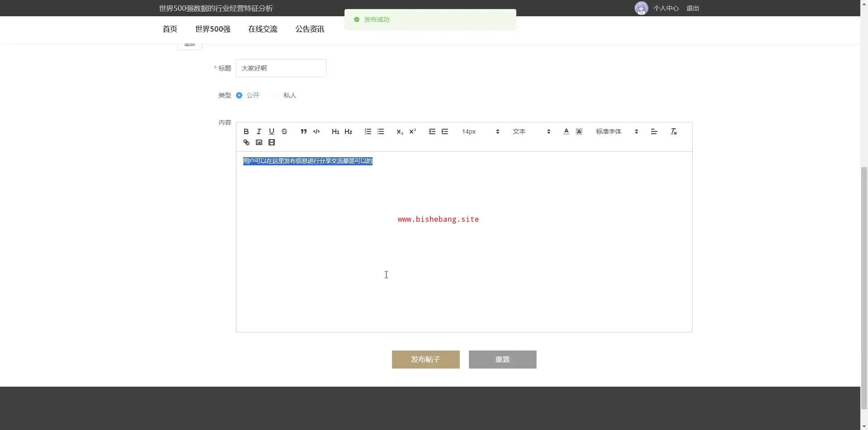Screen dimensions: 868x430
Task: Clear text formatting
Action: click(673, 131)
